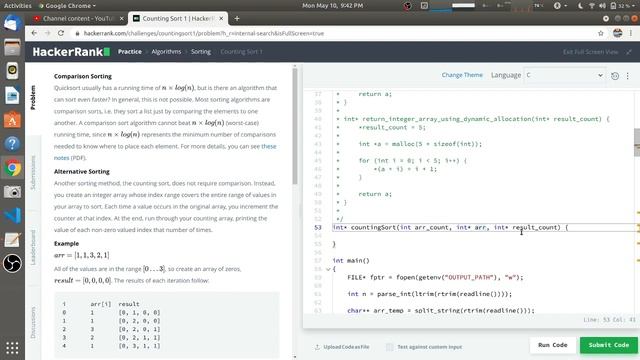Launch Rhythmbox from the dock
This screenshot has width=640, height=360.
click(x=12, y=71)
